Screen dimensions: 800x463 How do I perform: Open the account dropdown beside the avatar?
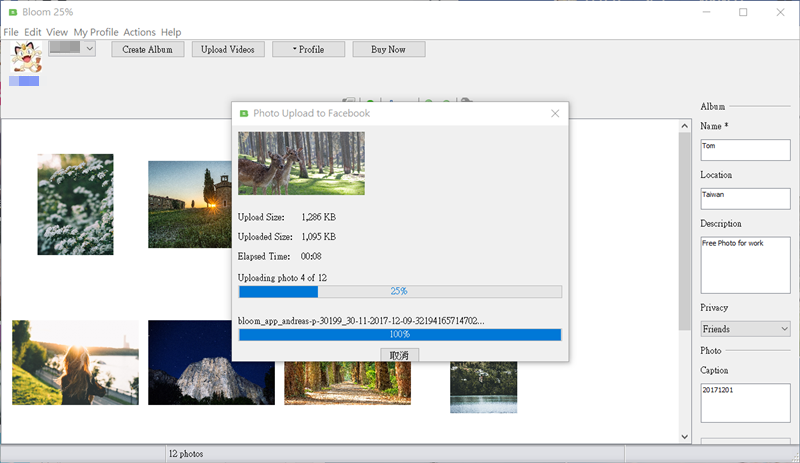point(72,48)
